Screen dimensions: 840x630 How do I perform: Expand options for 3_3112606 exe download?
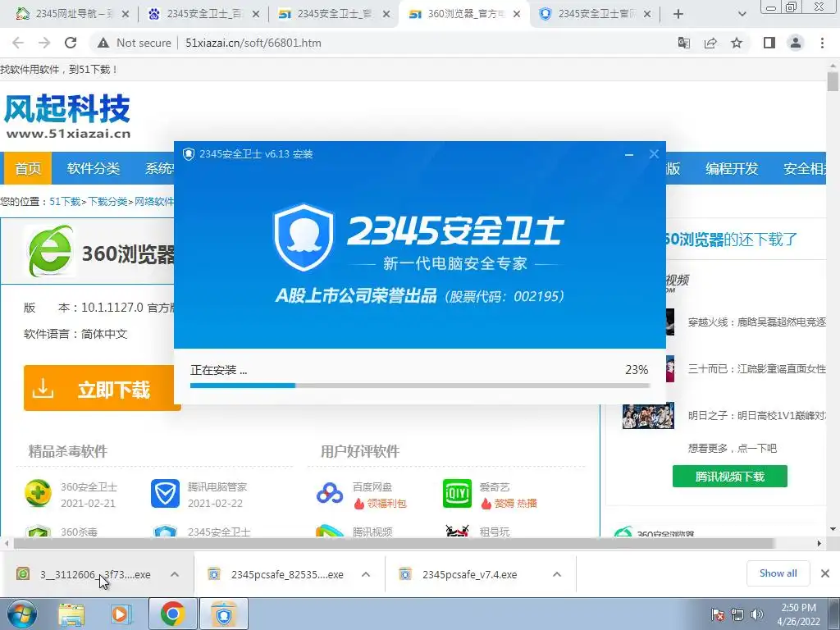(175, 574)
